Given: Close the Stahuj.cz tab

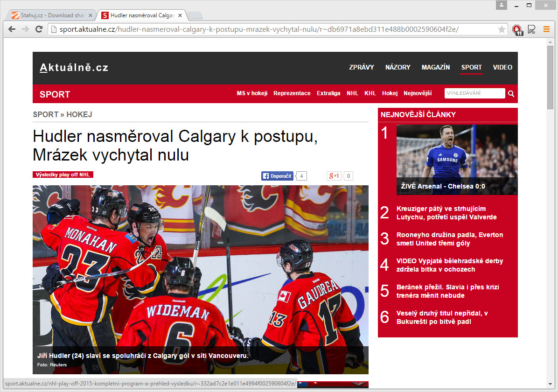Looking at the screenshot, I should click(x=90, y=15).
